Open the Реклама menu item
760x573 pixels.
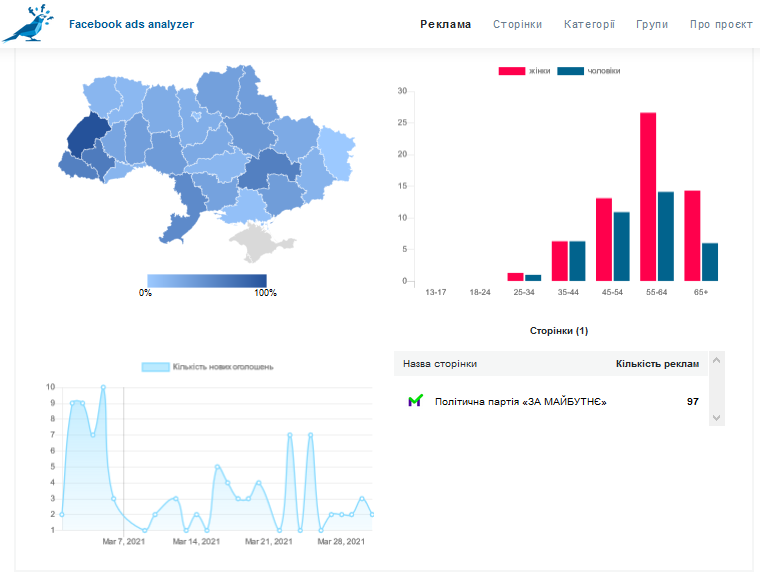(x=446, y=24)
